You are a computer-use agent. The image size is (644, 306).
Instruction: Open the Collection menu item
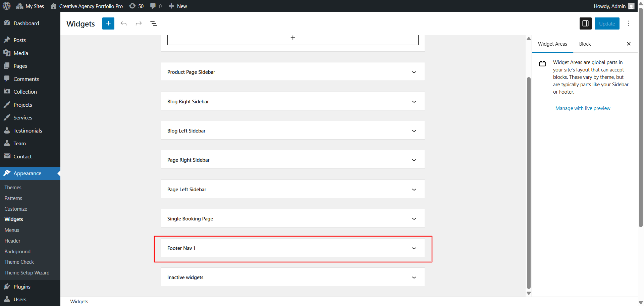coord(30,92)
